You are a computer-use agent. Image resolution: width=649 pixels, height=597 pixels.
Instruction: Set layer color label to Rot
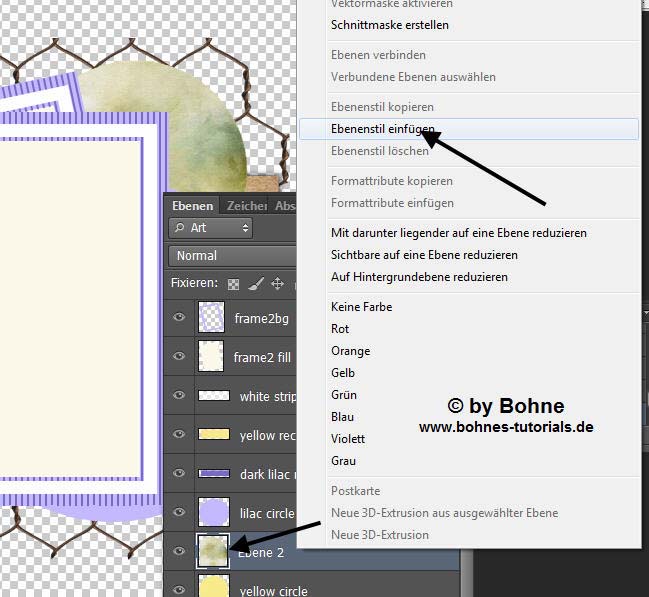click(x=341, y=329)
